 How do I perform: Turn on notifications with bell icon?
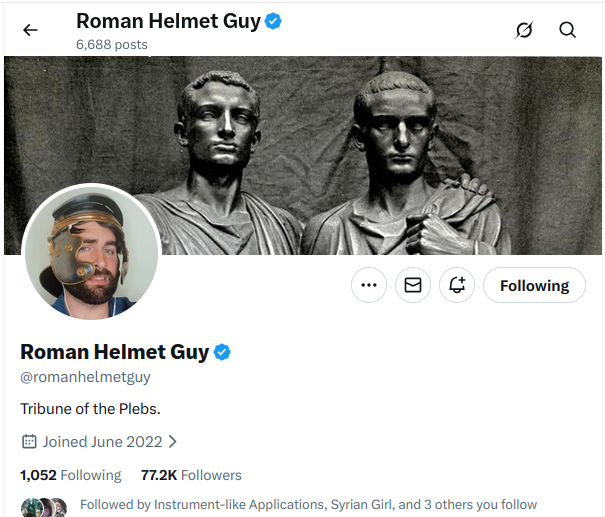(457, 285)
